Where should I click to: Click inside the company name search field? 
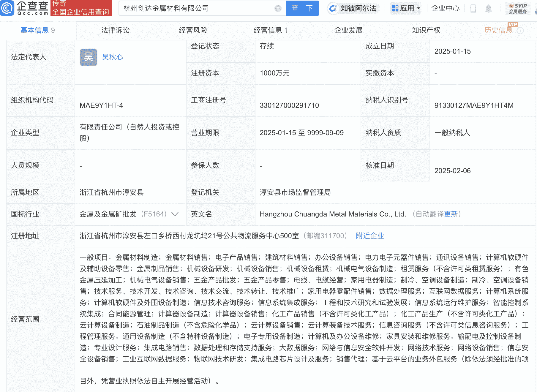coord(178,8)
